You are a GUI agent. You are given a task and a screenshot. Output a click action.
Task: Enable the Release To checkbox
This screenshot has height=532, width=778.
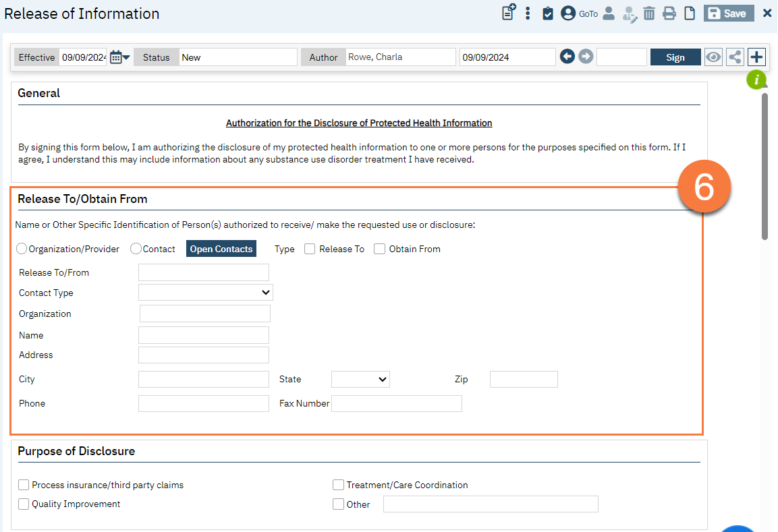pyautogui.click(x=309, y=248)
